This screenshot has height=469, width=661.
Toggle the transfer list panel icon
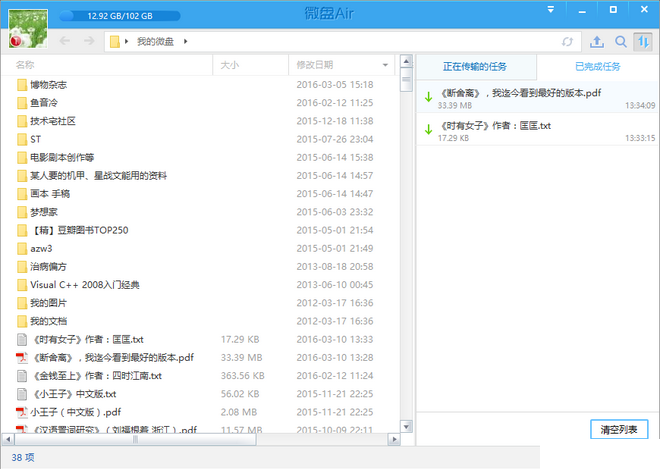click(x=643, y=41)
